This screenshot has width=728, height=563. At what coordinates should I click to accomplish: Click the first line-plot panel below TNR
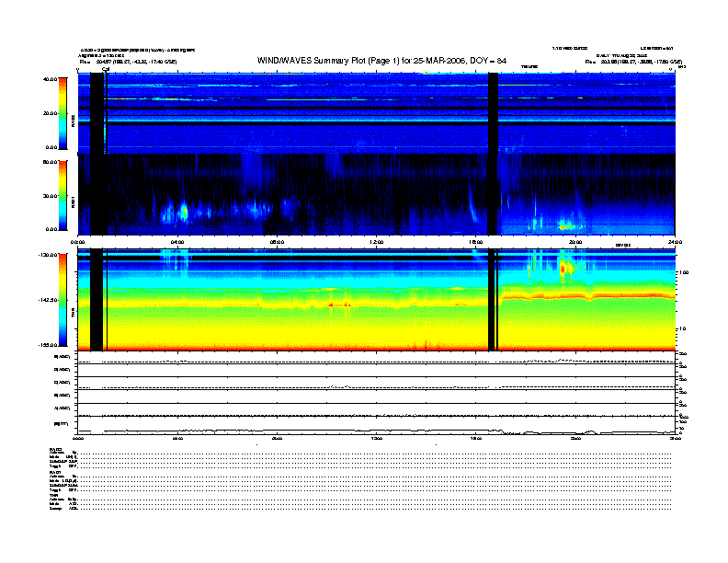[376, 357]
